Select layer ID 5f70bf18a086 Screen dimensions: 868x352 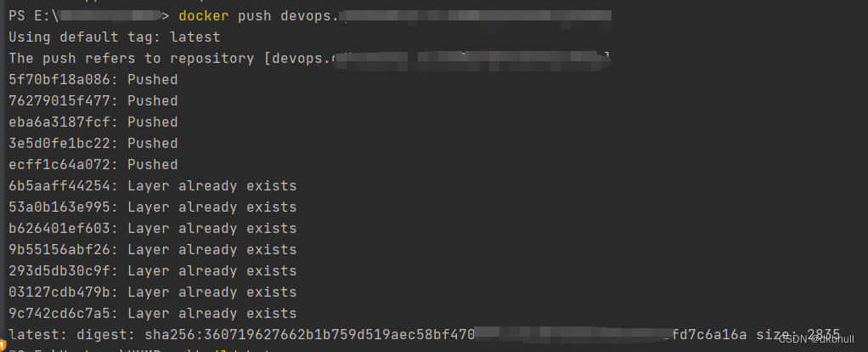[x=59, y=80]
